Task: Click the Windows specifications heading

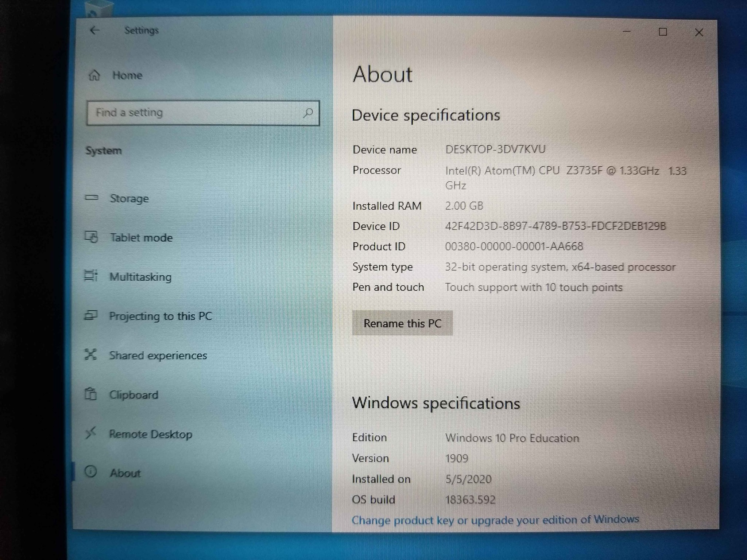Action: click(x=436, y=403)
